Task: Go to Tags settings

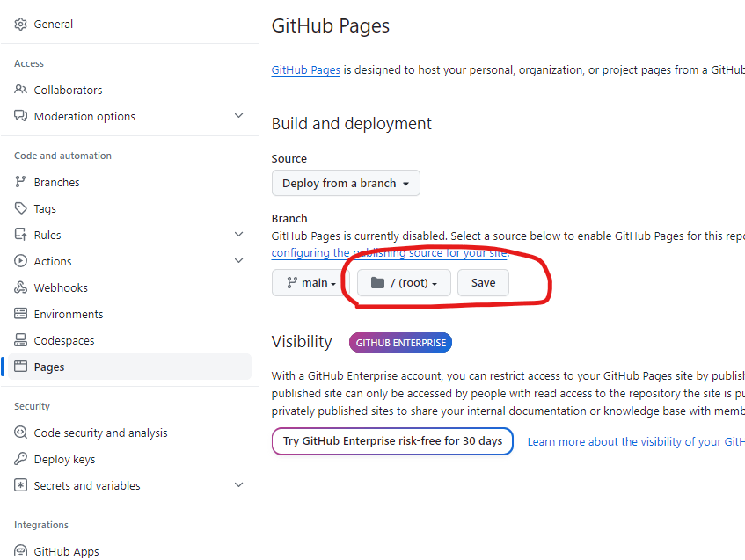Action: (x=45, y=209)
